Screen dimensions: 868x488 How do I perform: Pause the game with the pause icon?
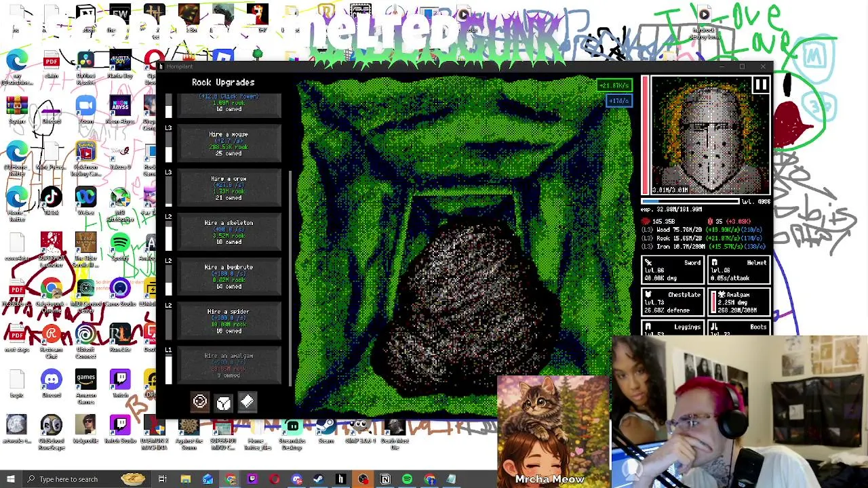point(760,85)
